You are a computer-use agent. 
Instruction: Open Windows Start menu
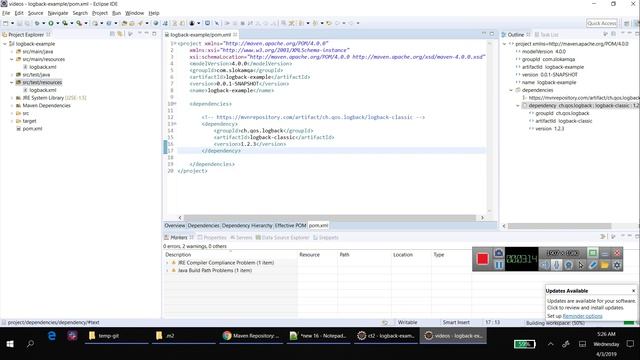(10, 344)
